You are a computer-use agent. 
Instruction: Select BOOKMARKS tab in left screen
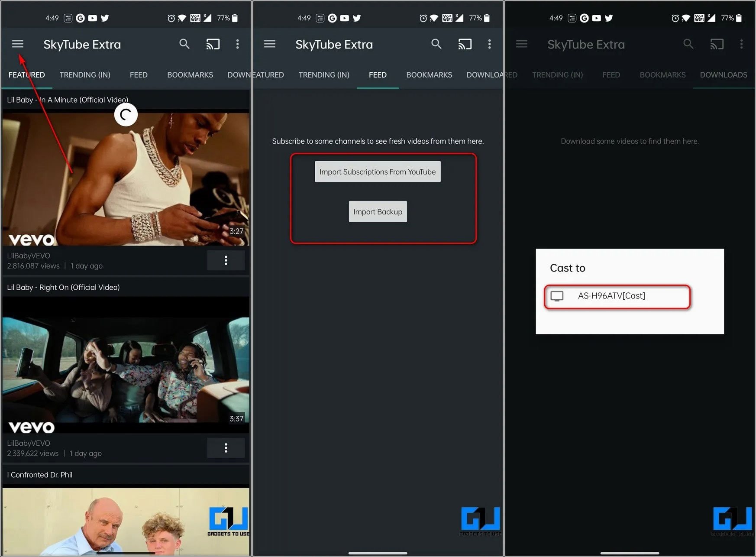tap(190, 75)
